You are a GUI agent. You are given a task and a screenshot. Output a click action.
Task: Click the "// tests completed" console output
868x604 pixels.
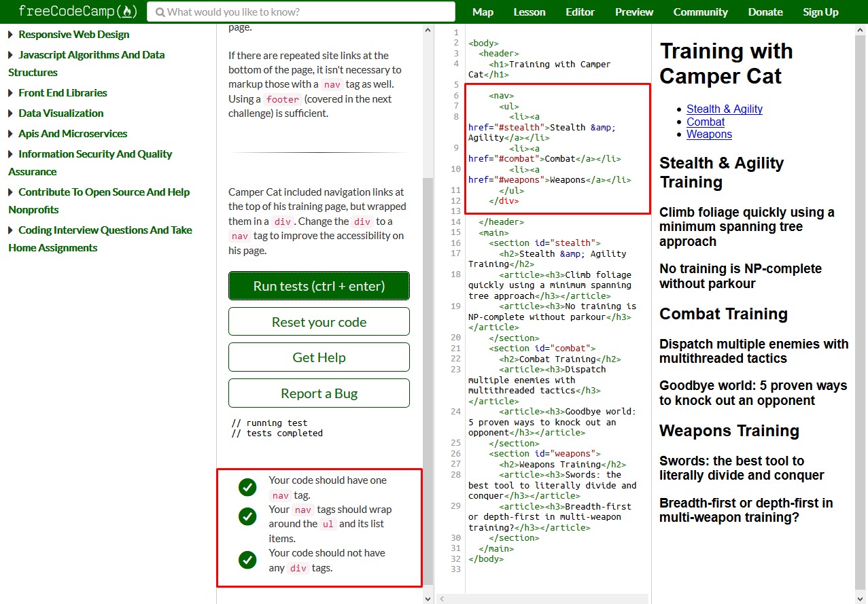tap(277, 433)
